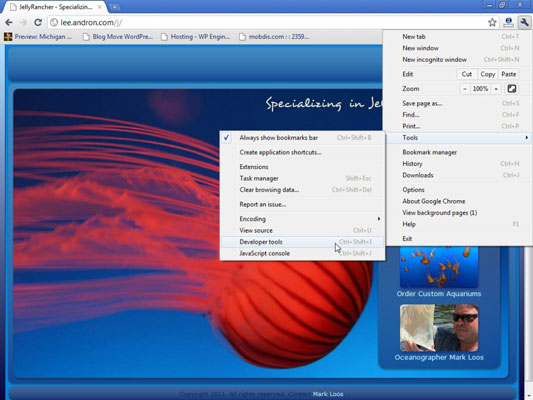
Task: Select Find... in the menu
Action: click(x=459, y=115)
